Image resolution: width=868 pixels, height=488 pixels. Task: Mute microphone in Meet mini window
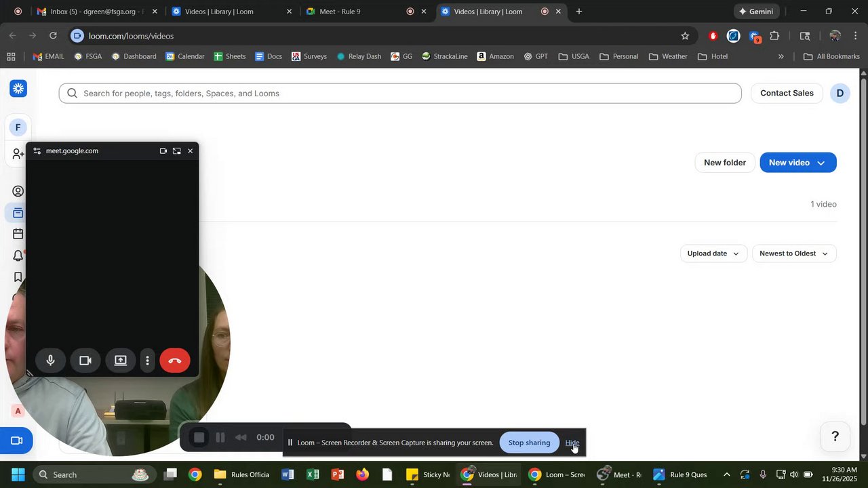pyautogui.click(x=50, y=361)
